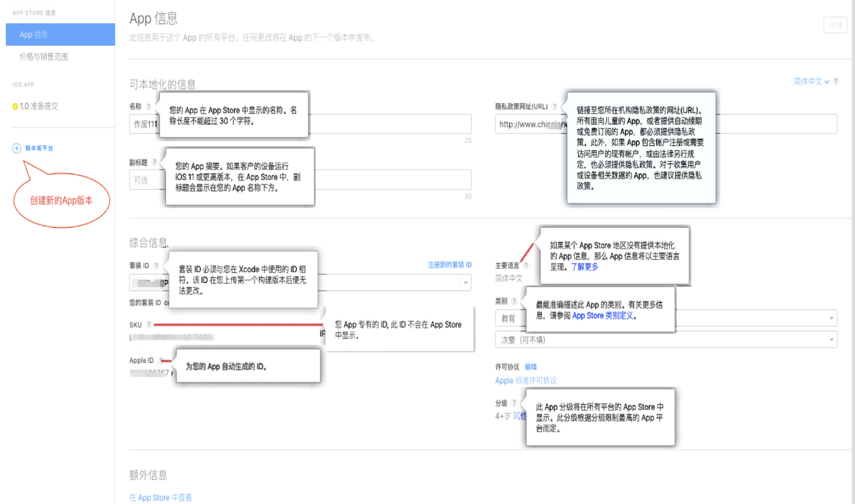
Task: Click the help icon next to 副标题
Action: pyautogui.click(x=154, y=162)
